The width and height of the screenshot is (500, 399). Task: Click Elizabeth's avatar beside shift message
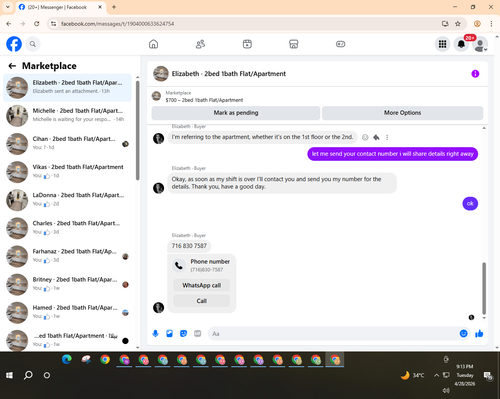pyautogui.click(x=158, y=188)
